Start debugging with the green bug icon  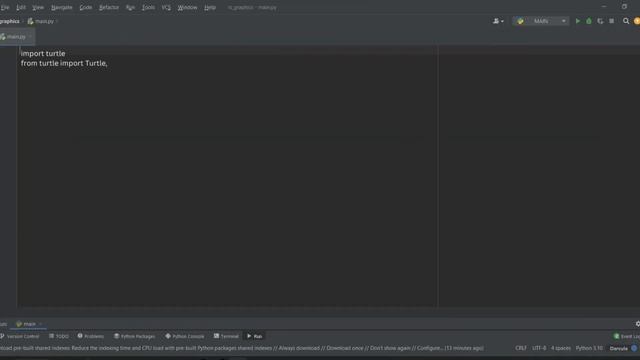589,21
